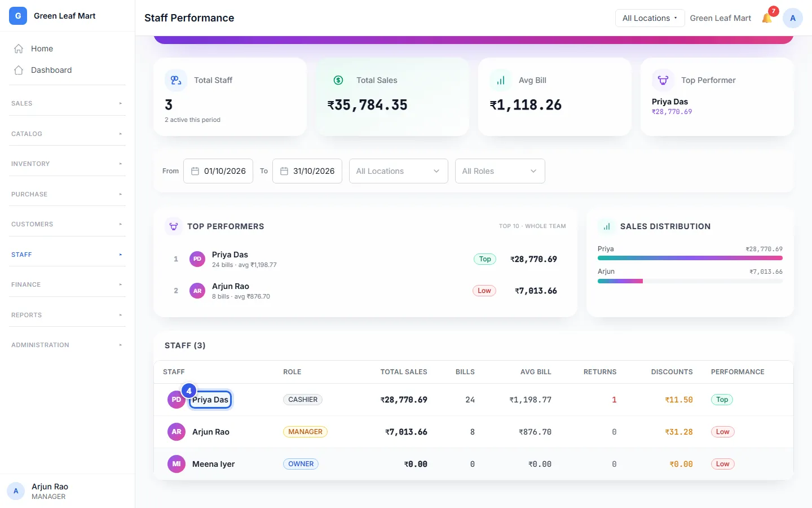Click the Sales Distribution chart icon
The height and width of the screenshot is (508, 812).
(x=607, y=226)
